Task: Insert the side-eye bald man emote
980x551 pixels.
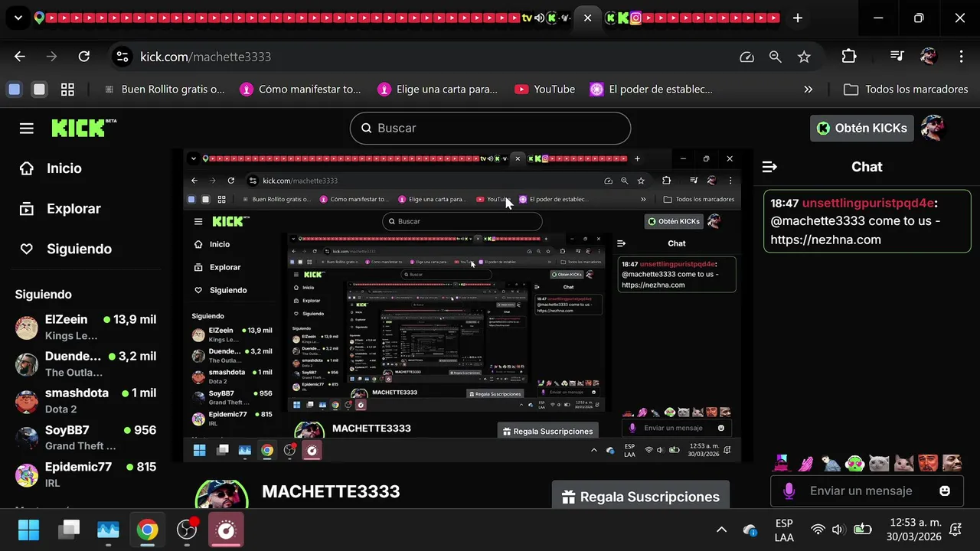Action: point(952,463)
